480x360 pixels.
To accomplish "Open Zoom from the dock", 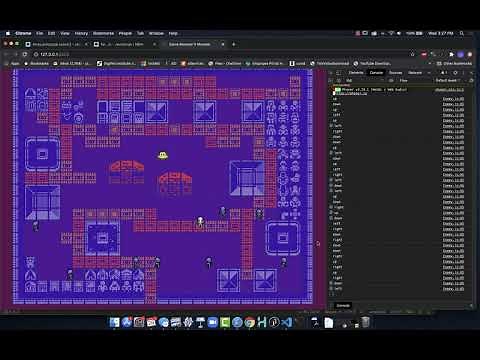I will [x=213, y=322].
